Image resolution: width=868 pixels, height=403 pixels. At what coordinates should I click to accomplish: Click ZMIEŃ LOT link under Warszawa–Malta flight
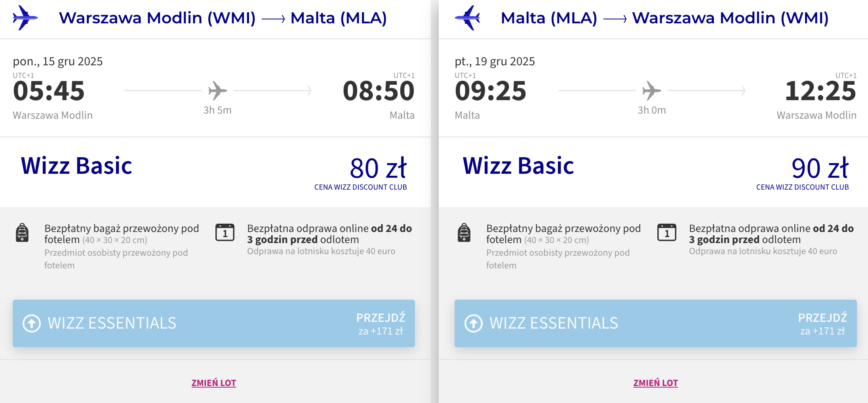pos(214,383)
